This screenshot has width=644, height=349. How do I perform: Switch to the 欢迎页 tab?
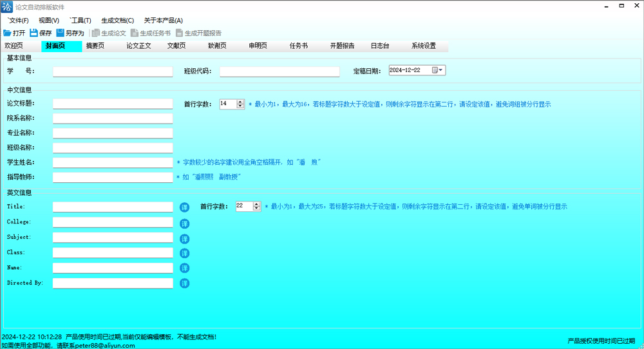21,46
